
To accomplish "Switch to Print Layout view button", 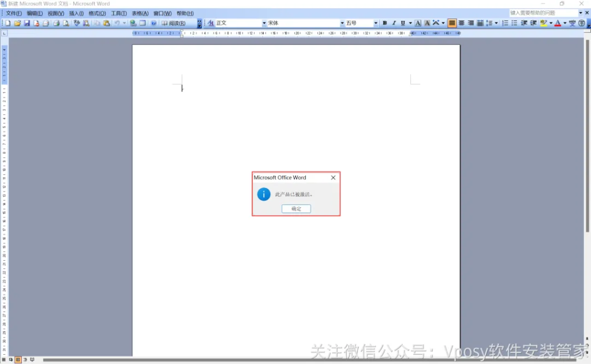I will click(x=18, y=360).
